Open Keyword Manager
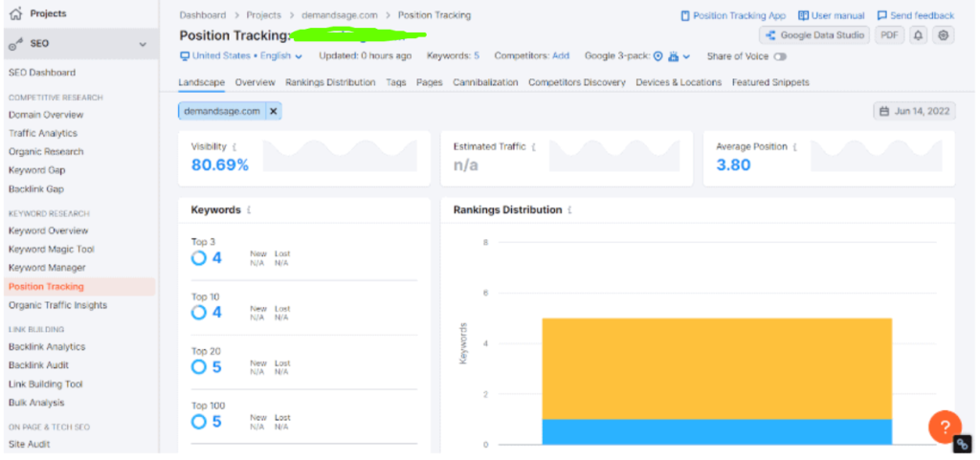The image size is (980, 460). (x=47, y=267)
